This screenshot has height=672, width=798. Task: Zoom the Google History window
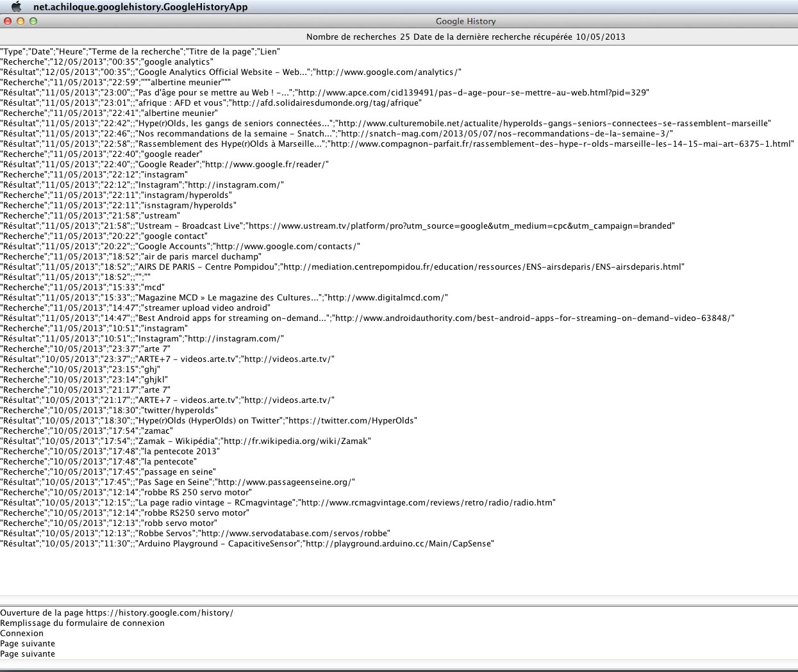coord(33,21)
